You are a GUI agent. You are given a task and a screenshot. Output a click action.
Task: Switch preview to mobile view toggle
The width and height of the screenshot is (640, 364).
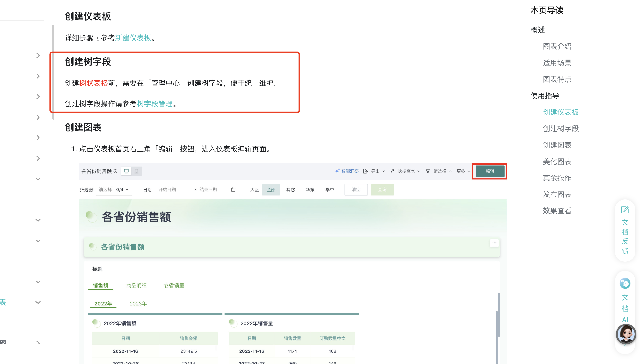(136, 171)
